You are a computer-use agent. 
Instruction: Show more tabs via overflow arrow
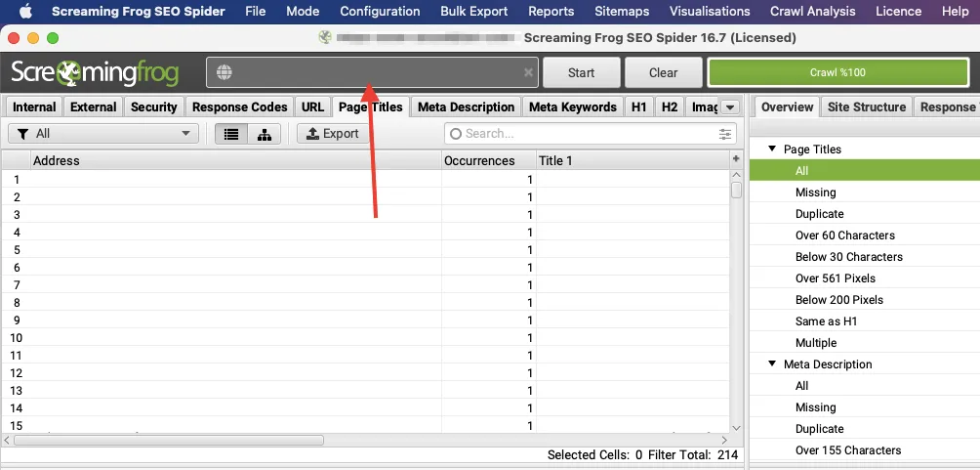(729, 107)
